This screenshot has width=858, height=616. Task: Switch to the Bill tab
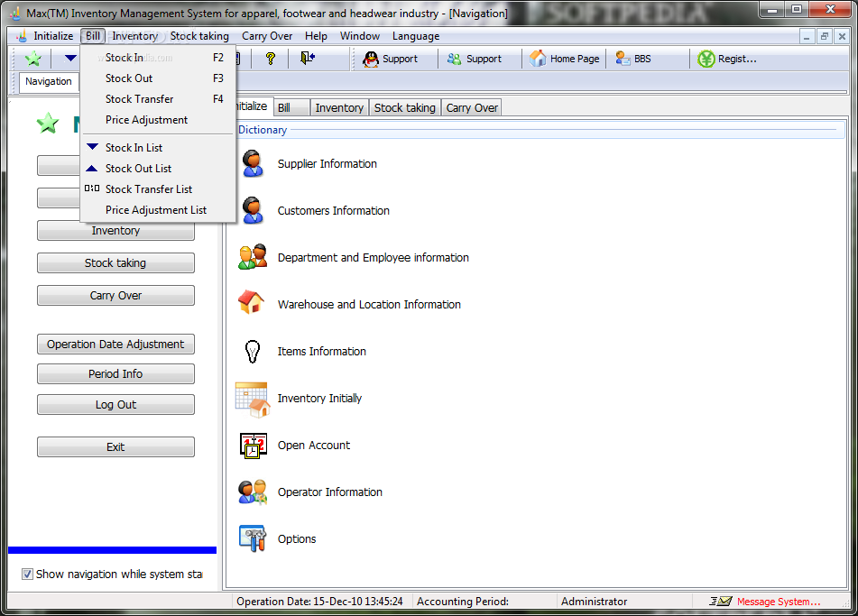[291, 107]
